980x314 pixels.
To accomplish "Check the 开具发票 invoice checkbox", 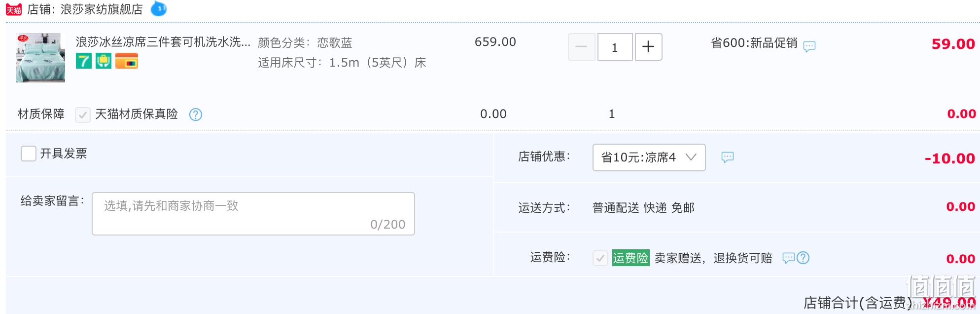I will 29,154.
